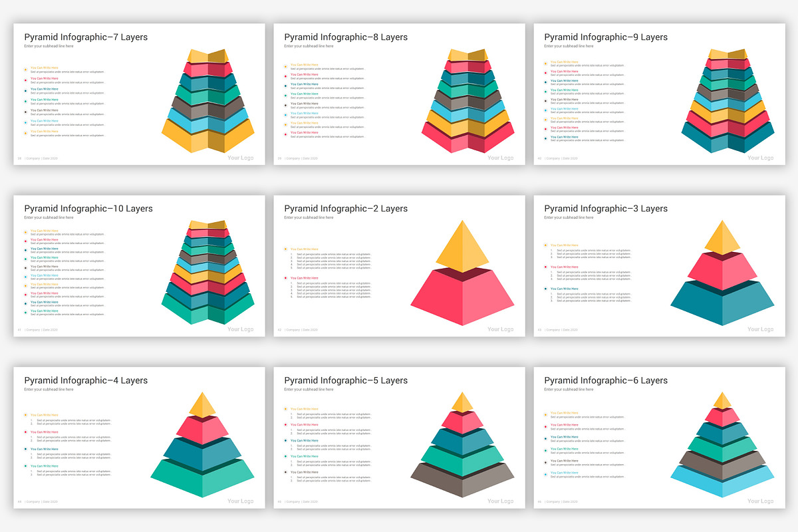Select the subhead line under the 10 Layers title
Screen dimensions: 798x532
(49, 218)
